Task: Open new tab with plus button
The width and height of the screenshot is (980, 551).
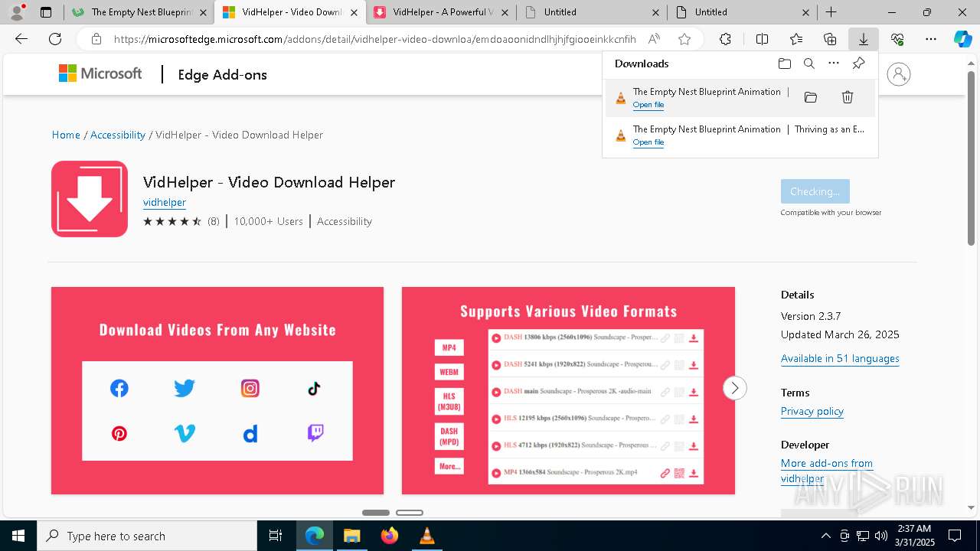Action: pos(831,12)
